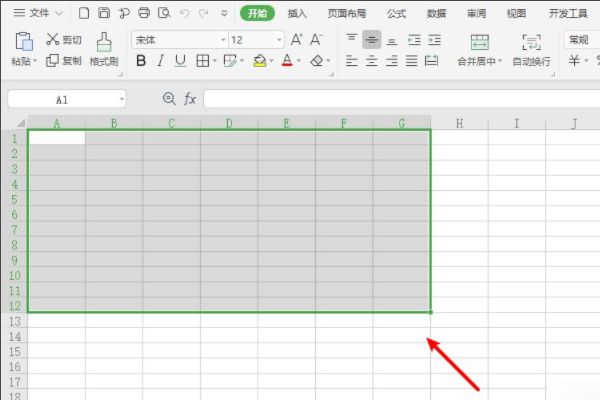Toggle align text left
600x400 pixels.
point(351,60)
